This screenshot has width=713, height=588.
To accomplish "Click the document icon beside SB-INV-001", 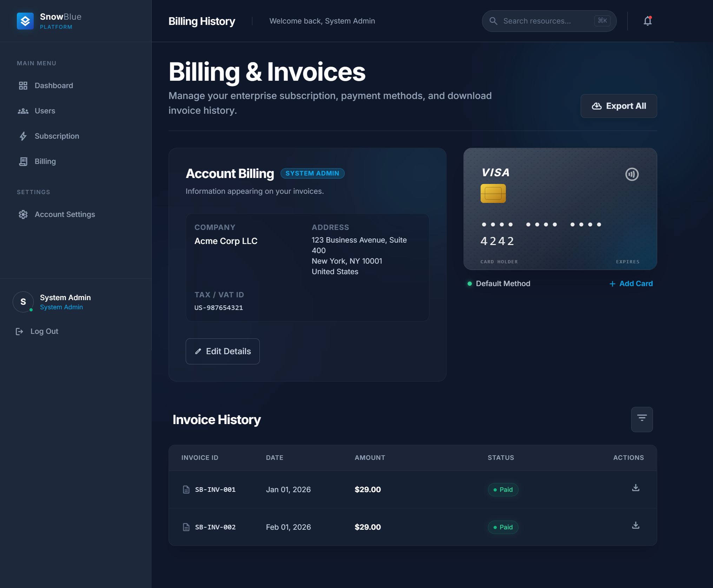I will [x=186, y=489].
